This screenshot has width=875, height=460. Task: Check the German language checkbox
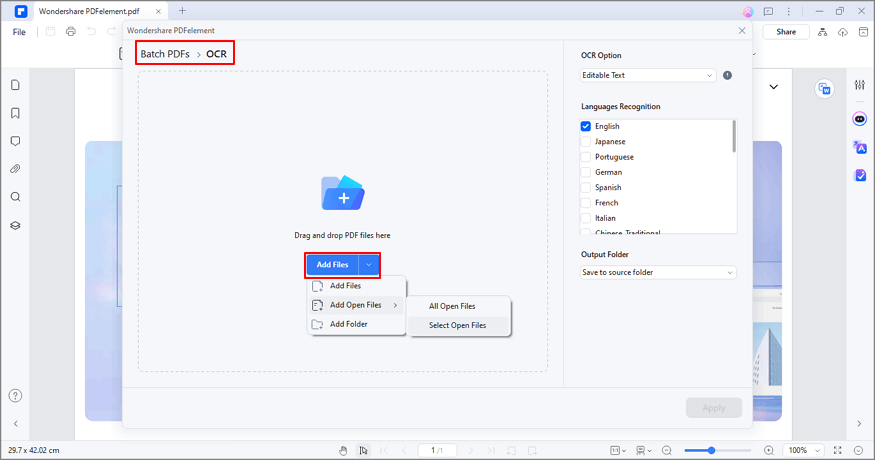pos(585,172)
